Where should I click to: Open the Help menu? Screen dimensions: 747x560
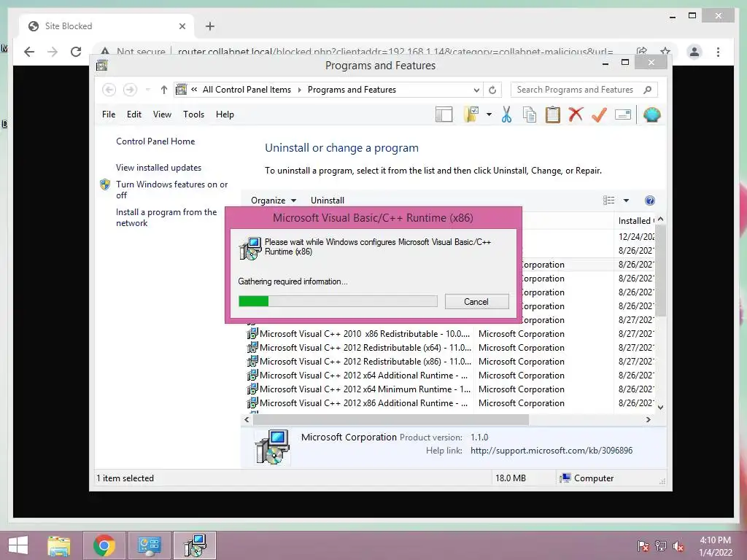(225, 114)
